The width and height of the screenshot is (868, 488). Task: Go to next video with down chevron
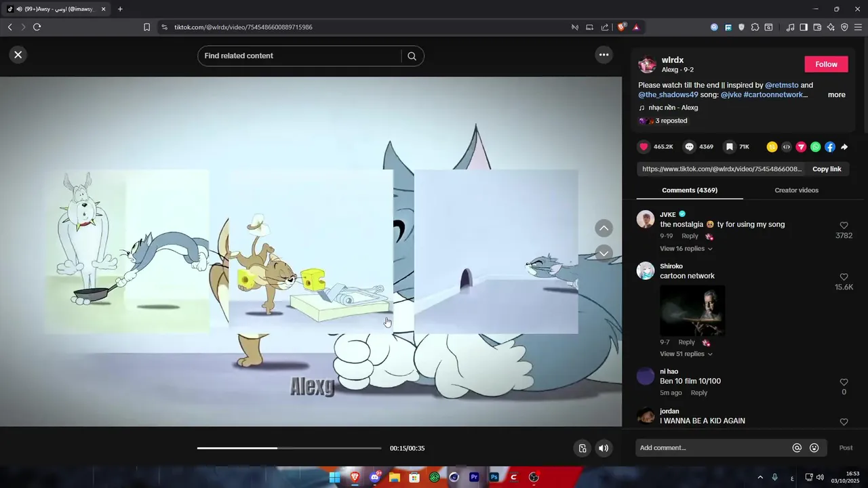tap(604, 253)
